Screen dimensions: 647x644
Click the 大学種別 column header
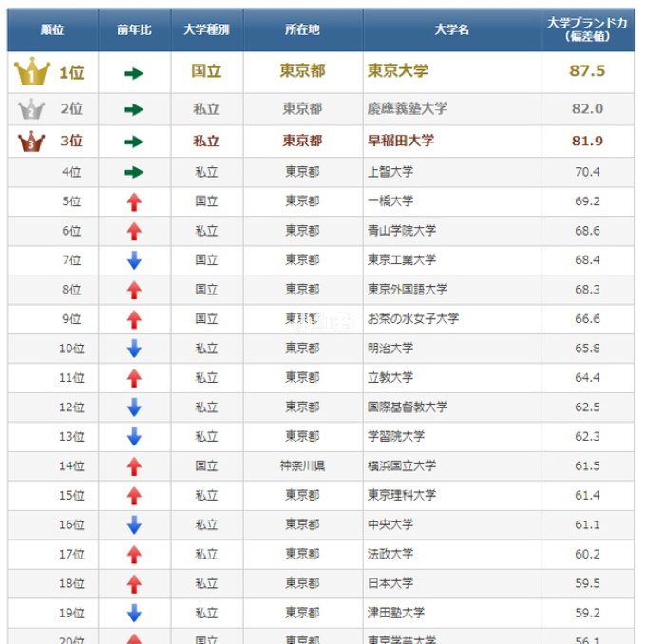(x=207, y=30)
